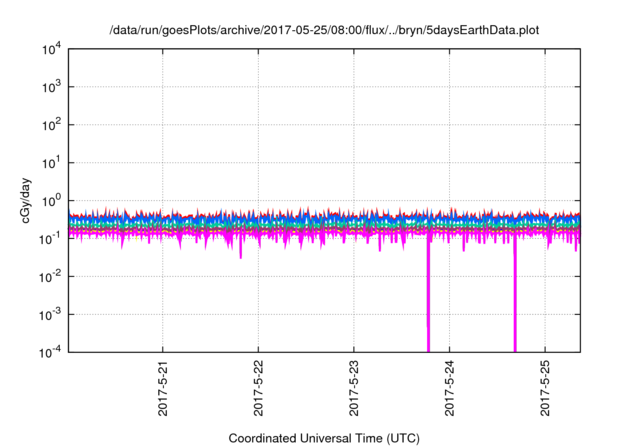Click the 10^3 y-axis tick label
The height and width of the screenshot is (448, 640).
51,86
